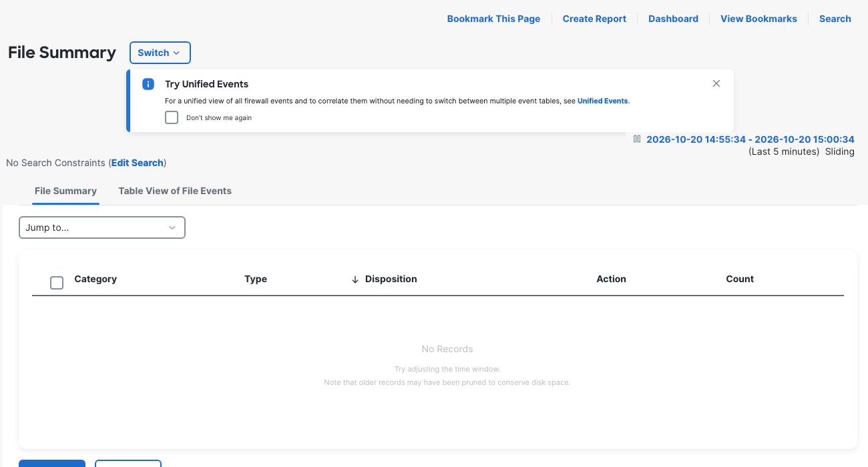The width and height of the screenshot is (868, 467).
Task: Click the Type column header
Action: point(256,279)
